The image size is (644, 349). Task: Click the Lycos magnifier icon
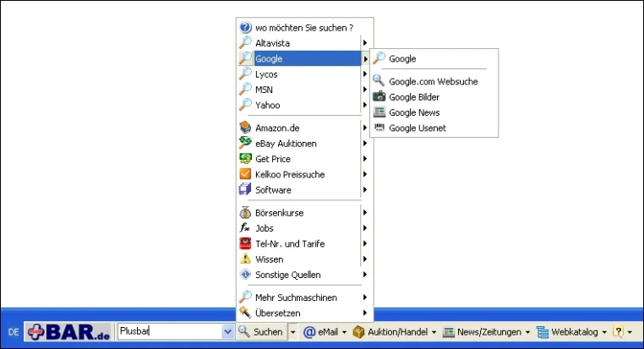245,74
